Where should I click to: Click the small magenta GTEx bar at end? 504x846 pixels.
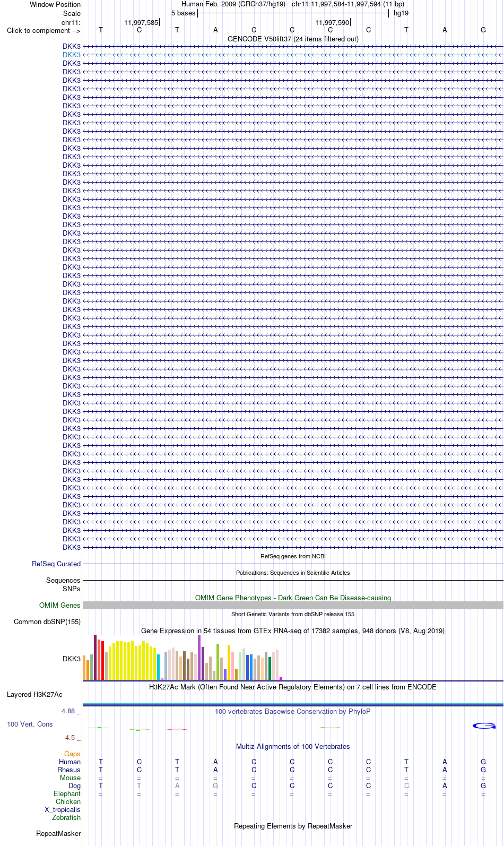point(281,678)
